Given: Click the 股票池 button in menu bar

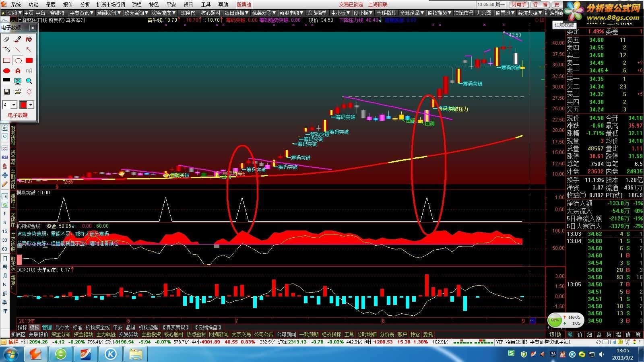Looking at the screenshot, I should 244,4.
